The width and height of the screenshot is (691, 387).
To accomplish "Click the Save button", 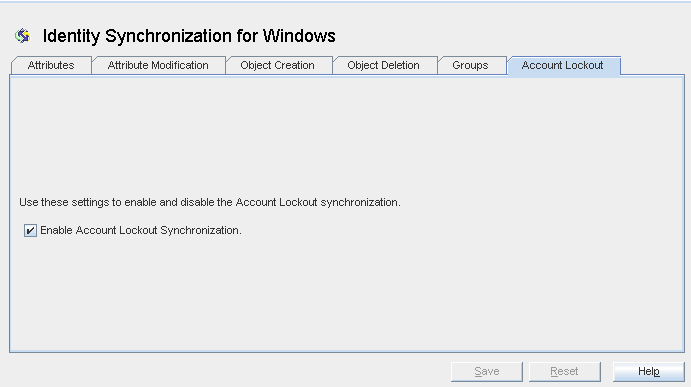I will [487, 372].
